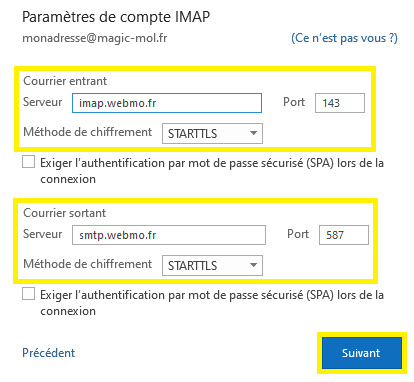Click the Port label beside 587
The width and height of the screenshot is (414, 382).
[298, 234]
